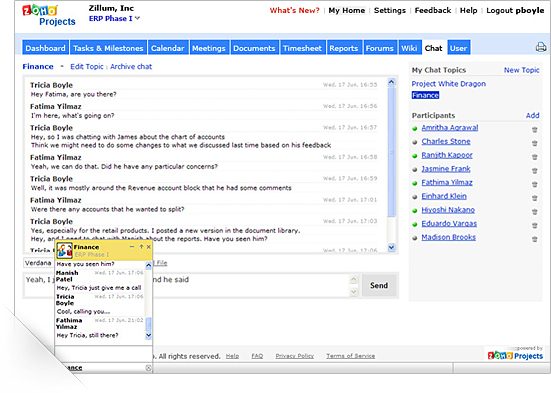Click Add participants link

click(x=532, y=115)
